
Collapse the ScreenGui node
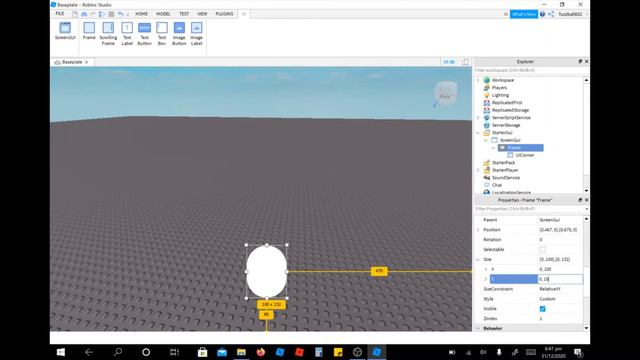pos(486,140)
